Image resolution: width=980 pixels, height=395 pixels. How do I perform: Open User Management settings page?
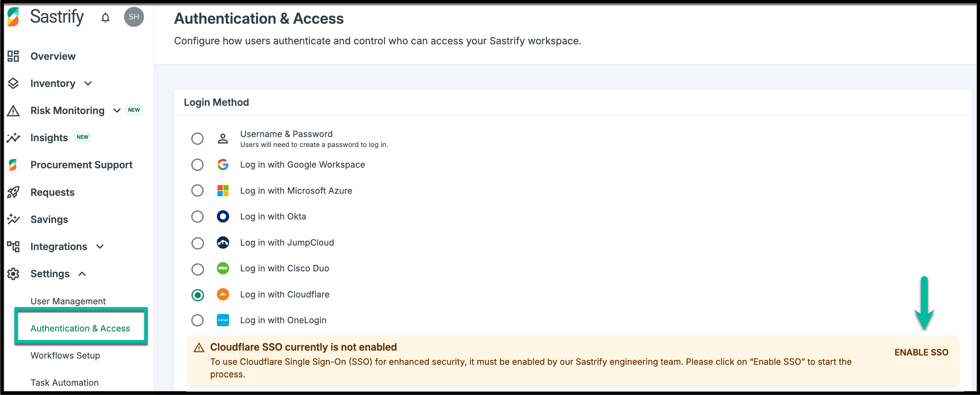point(68,301)
